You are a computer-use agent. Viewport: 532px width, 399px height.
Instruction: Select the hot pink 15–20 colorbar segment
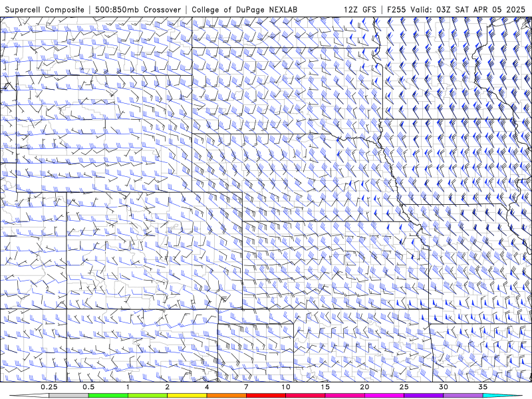click(x=344, y=396)
